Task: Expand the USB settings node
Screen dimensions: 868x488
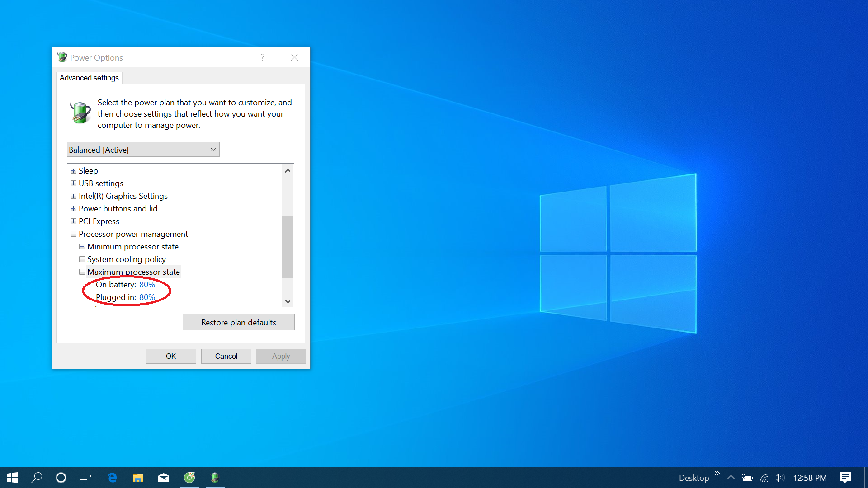Action: pyautogui.click(x=73, y=183)
